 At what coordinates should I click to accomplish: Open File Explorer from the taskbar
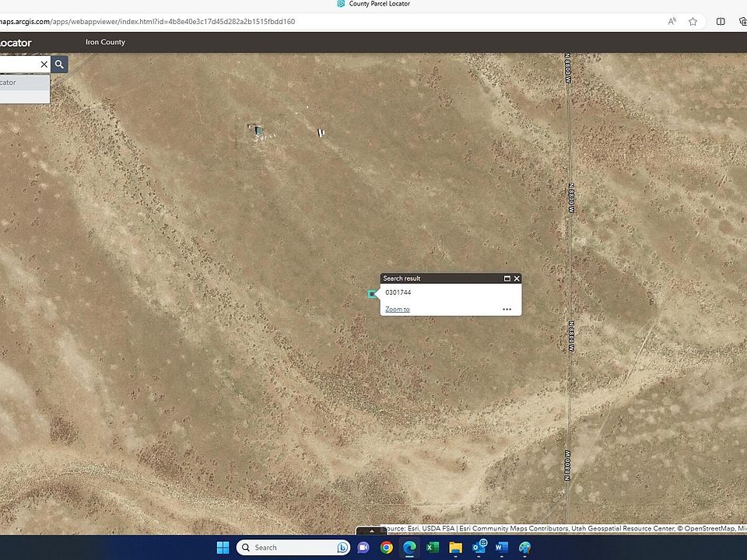coord(456,548)
